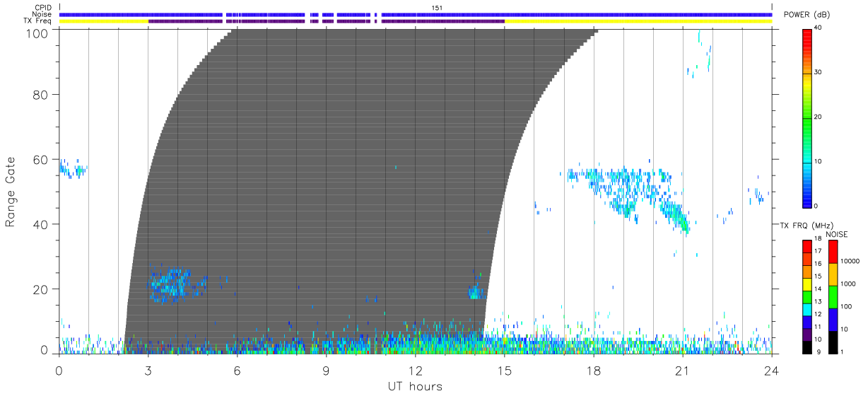Click the POWER (dB) legend title
The width and height of the screenshot is (868, 401).
(807, 15)
